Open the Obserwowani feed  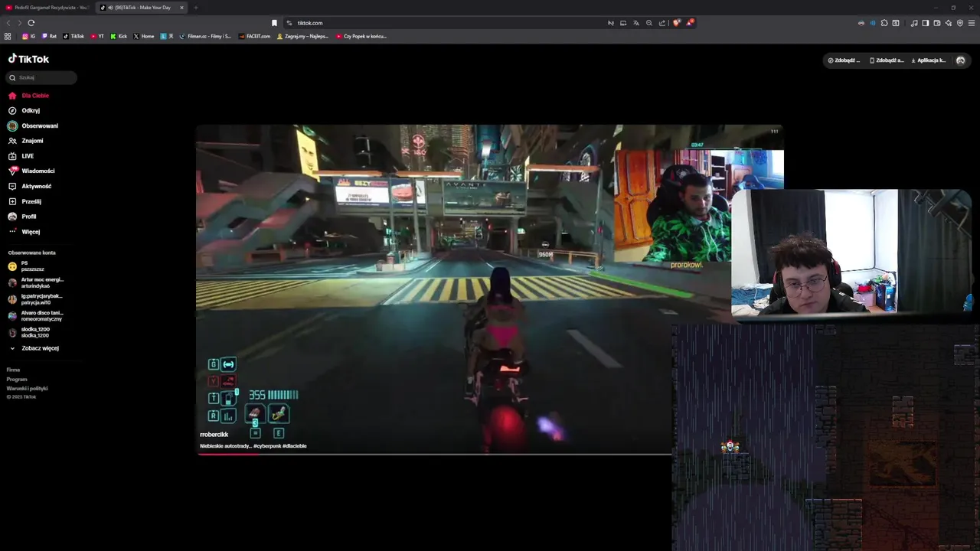(33, 126)
